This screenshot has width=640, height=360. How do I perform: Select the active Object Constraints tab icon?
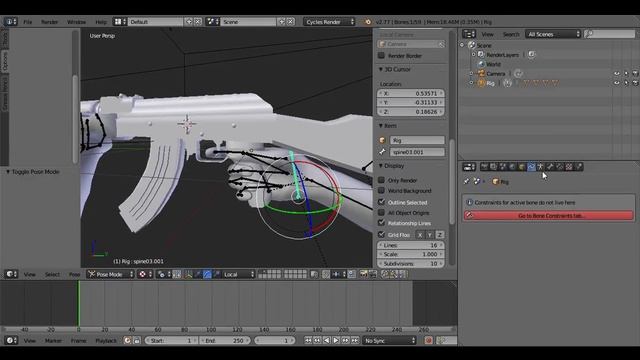[x=531, y=167]
